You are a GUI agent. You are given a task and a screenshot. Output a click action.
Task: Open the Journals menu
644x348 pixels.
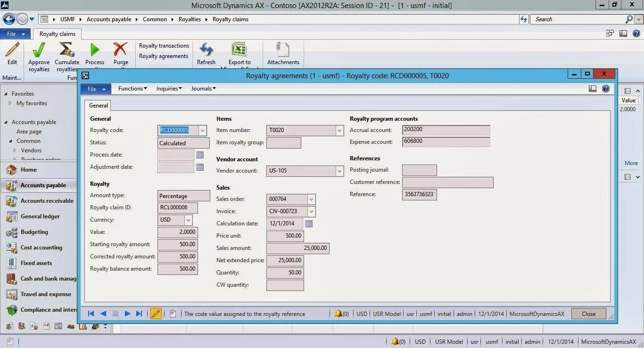coord(203,89)
